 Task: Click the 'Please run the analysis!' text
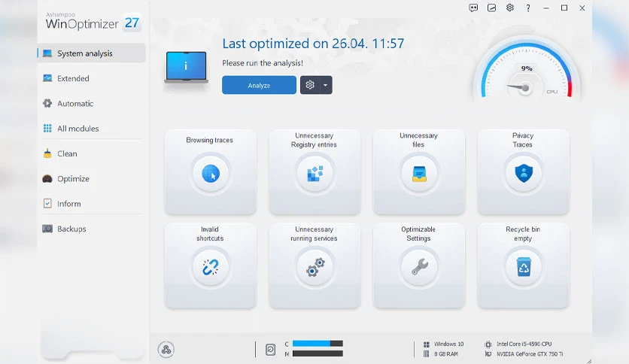point(263,63)
